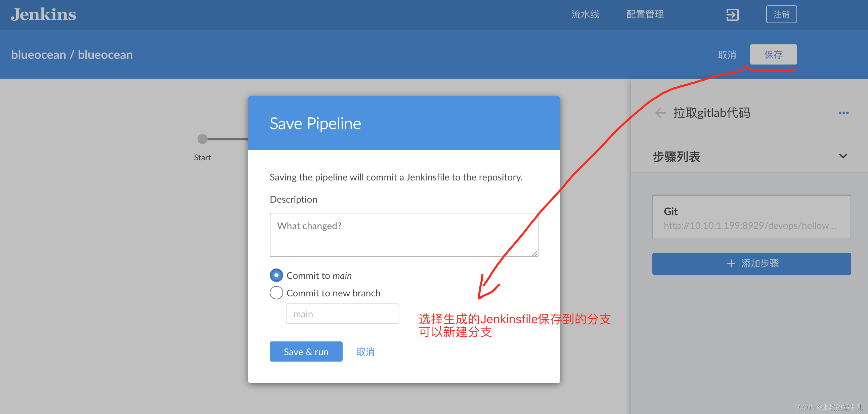Click the 步骤列表 heading
868x414 pixels.
point(676,157)
